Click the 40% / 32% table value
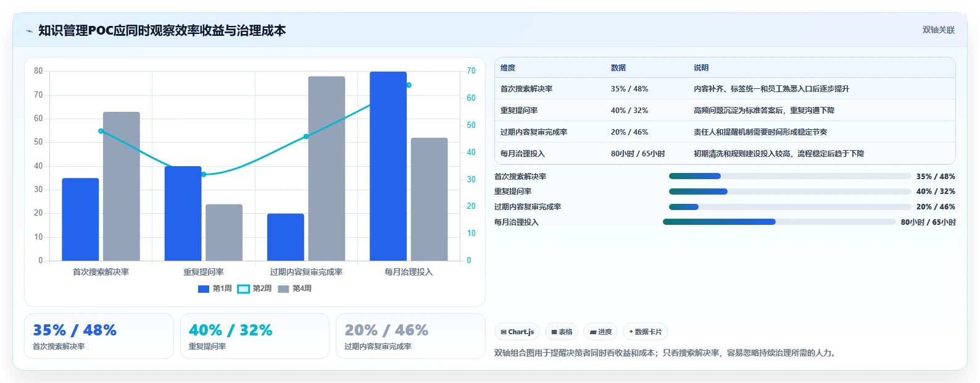The height and width of the screenshot is (383, 980). click(x=629, y=111)
